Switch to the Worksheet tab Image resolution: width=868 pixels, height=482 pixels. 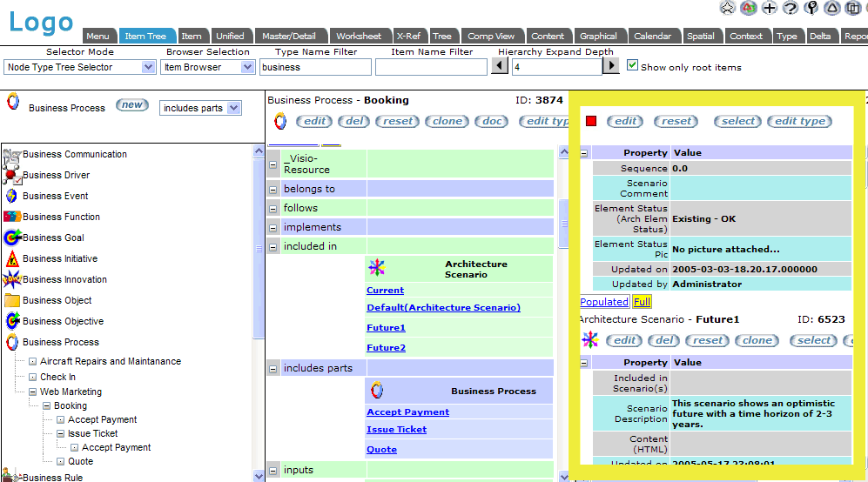point(359,37)
